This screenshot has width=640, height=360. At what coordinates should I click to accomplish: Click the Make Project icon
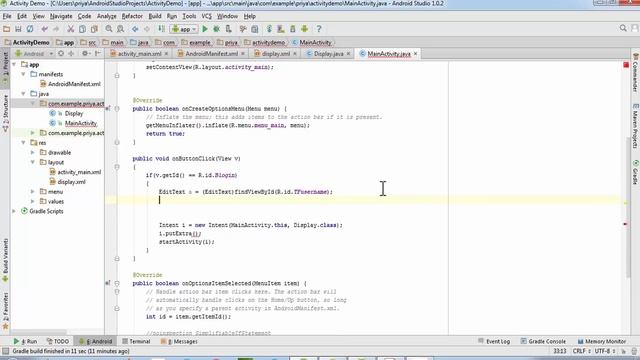point(162,29)
